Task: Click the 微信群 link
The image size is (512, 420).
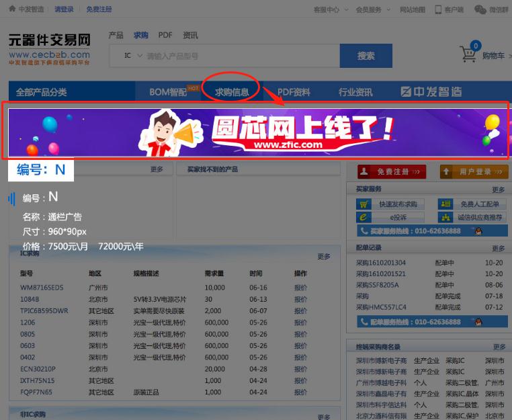Action: tap(499, 10)
